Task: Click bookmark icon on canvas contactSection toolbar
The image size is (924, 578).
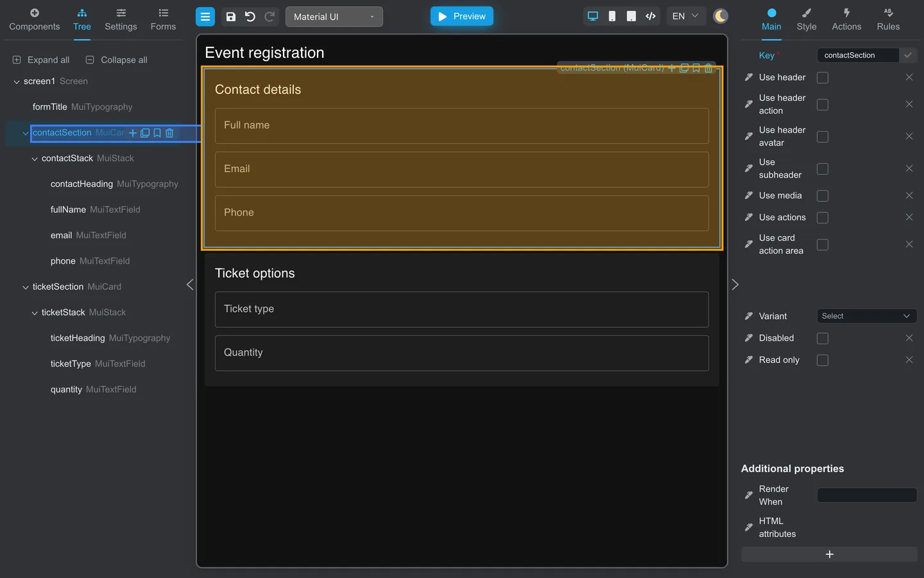Action: [696, 67]
